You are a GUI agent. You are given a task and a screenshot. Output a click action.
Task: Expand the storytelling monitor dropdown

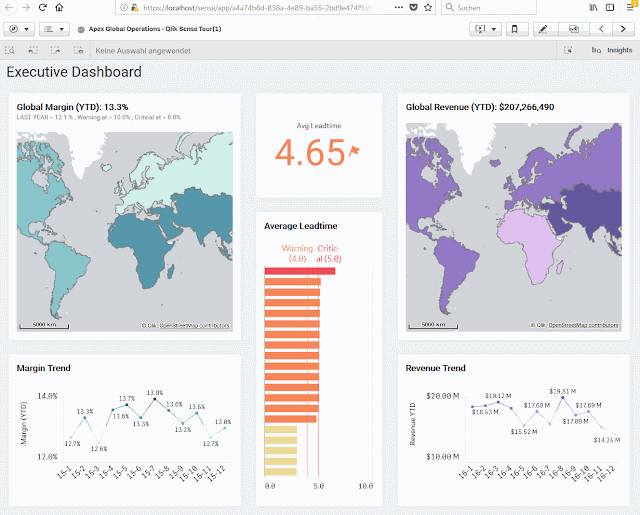(485, 29)
